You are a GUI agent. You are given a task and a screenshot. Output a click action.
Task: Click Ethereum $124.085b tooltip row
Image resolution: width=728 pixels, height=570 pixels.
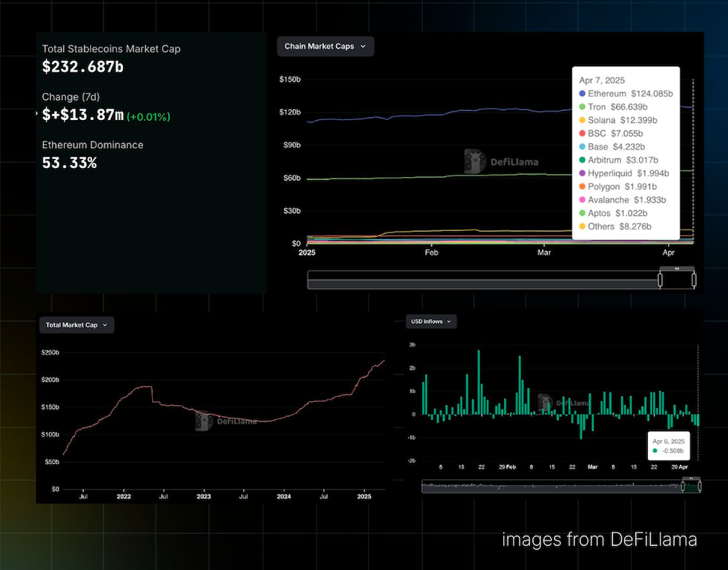point(626,94)
